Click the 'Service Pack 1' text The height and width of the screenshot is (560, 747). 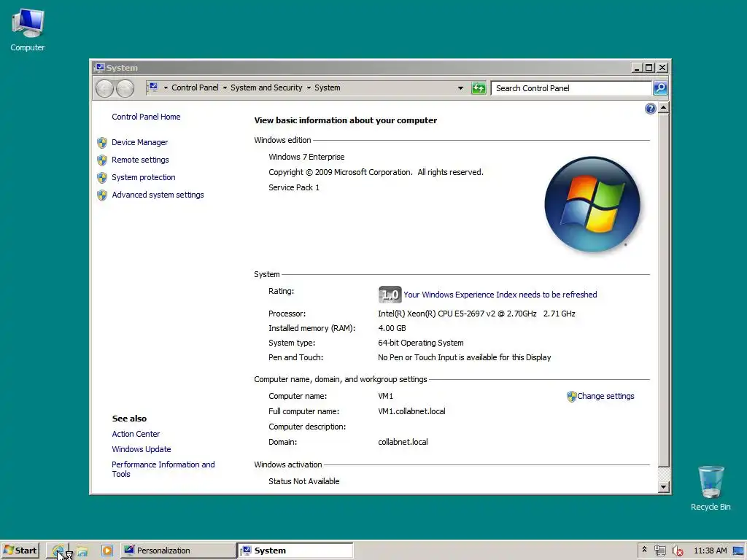coord(294,187)
